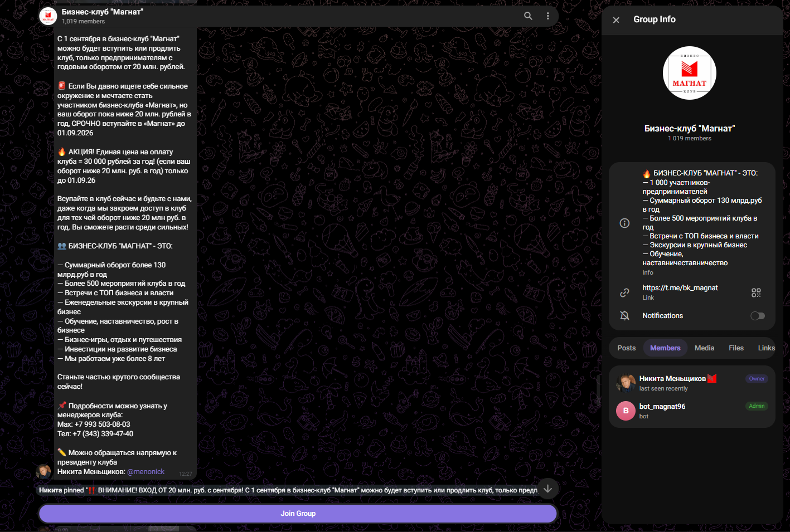Open the Files tab
The height and width of the screenshot is (532, 790).
pos(736,348)
